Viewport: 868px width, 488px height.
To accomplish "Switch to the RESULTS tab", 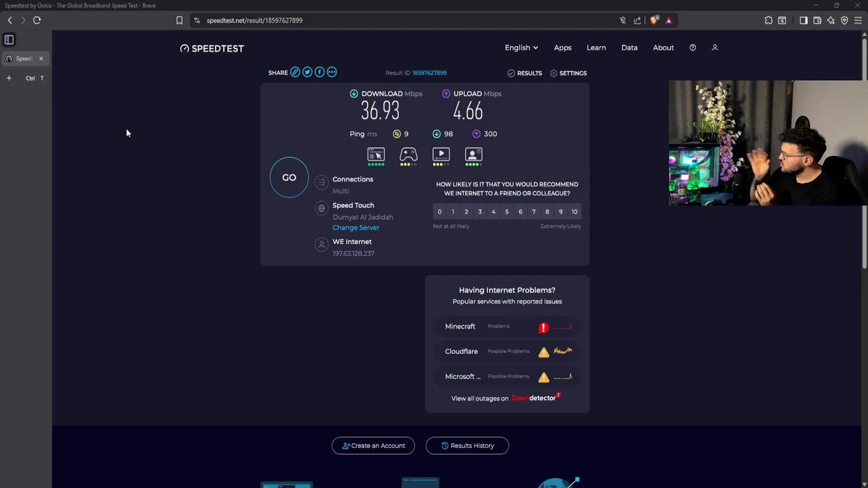I will [x=525, y=73].
